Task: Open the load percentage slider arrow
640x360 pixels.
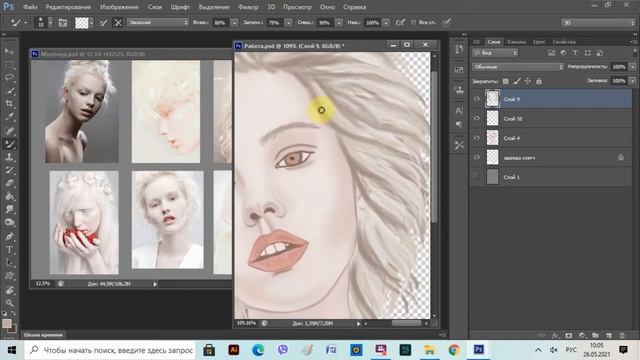Action: (x=288, y=23)
